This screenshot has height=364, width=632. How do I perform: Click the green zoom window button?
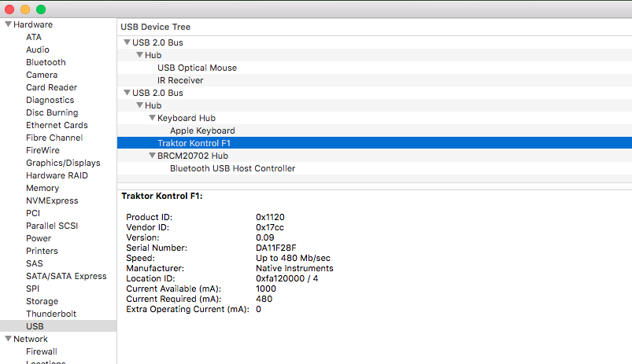pyautogui.click(x=41, y=9)
